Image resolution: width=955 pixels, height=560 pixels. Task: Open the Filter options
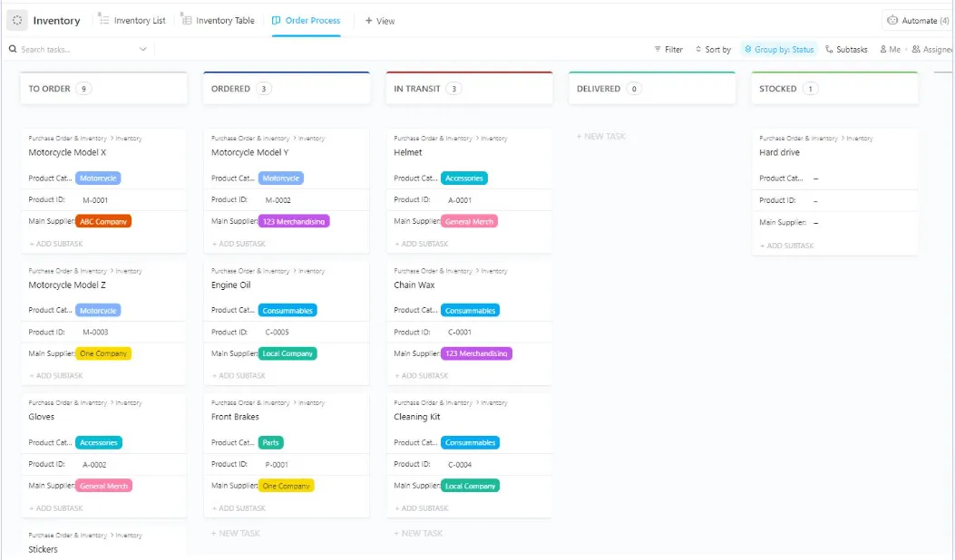(668, 49)
